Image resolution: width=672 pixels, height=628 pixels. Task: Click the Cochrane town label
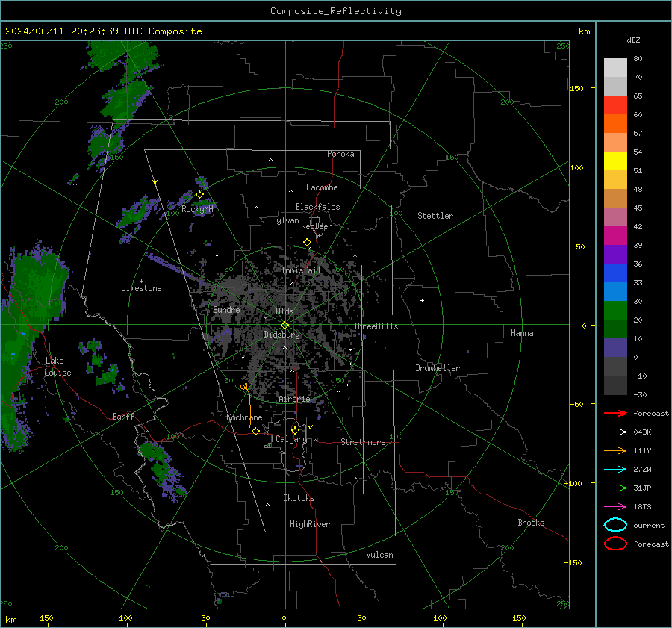244,417
